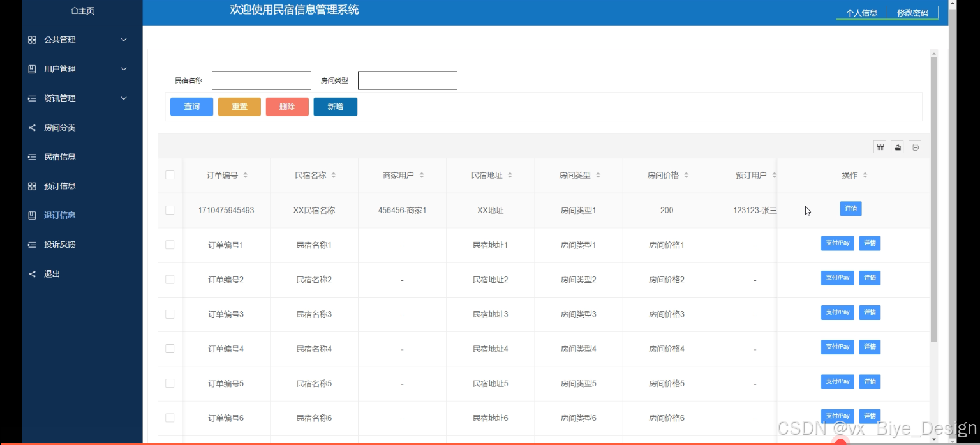This screenshot has height=445, width=980.
Task: Open 详情 for order 1710475945493
Action: 850,209
